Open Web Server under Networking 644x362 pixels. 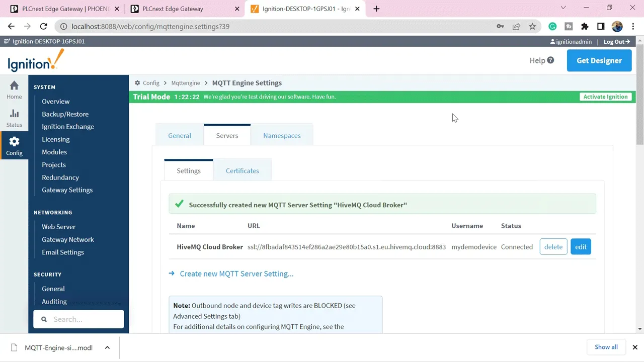(x=58, y=227)
